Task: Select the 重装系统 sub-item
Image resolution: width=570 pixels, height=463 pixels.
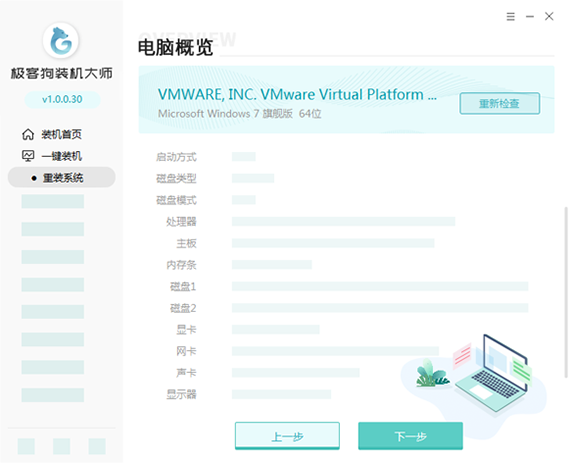Action: coord(62,177)
